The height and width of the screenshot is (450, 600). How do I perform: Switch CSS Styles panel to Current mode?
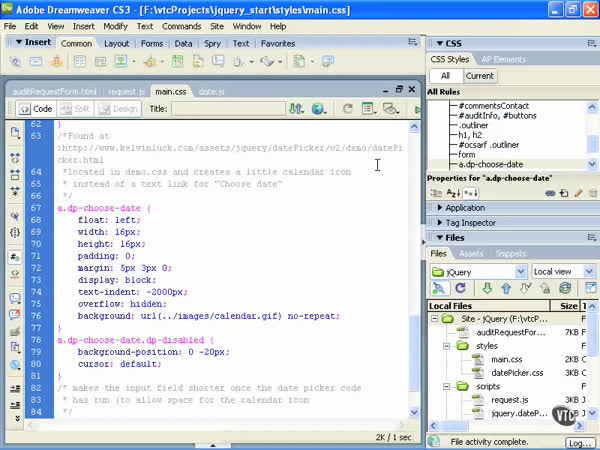pyautogui.click(x=479, y=76)
